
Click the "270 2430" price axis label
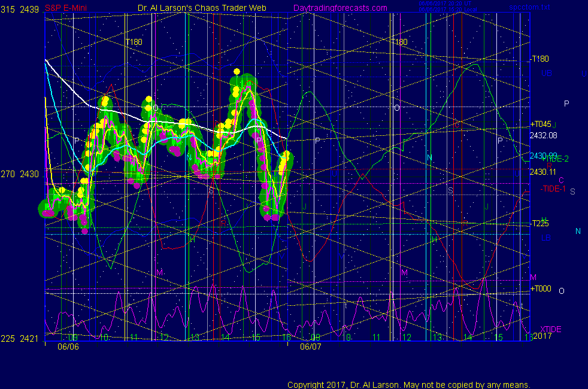(20, 174)
